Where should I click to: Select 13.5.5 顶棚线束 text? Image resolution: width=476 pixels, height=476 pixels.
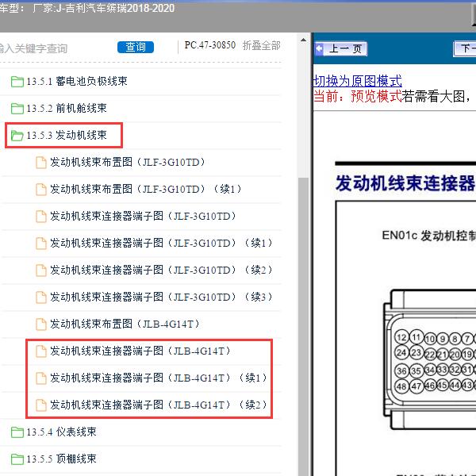[x=61, y=459]
